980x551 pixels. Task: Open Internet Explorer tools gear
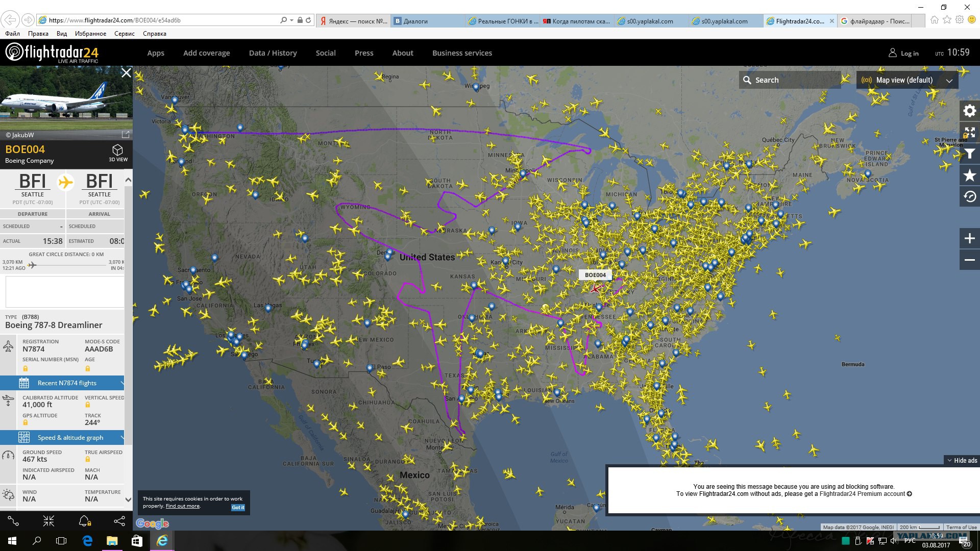tap(960, 20)
